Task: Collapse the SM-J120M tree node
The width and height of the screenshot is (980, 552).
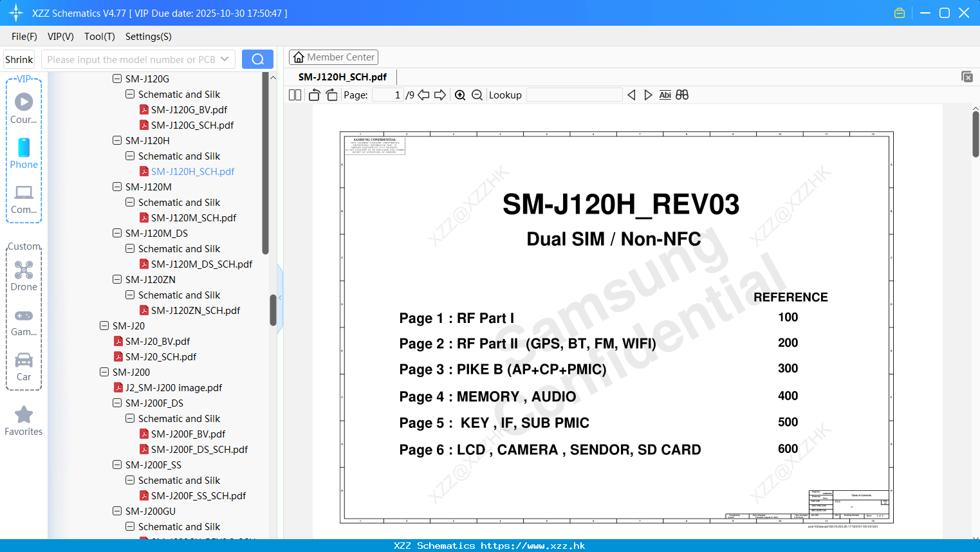Action: [117, 187]
